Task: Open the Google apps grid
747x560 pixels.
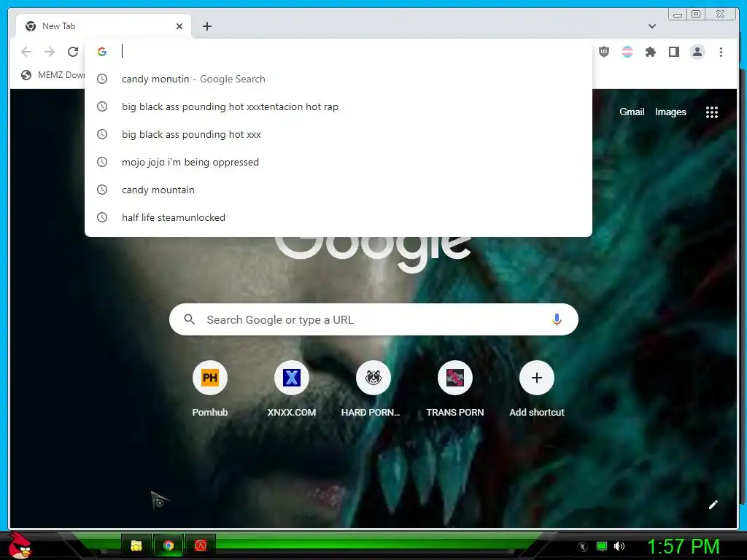Action: click(x=712, y=112)
